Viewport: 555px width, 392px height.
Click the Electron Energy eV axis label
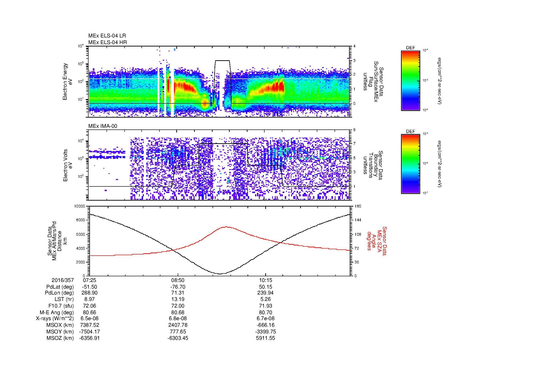point(68,82)
